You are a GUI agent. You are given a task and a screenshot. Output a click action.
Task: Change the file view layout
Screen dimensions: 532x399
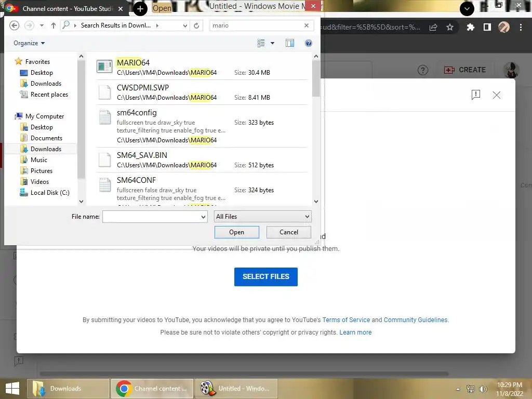point(261,43)
